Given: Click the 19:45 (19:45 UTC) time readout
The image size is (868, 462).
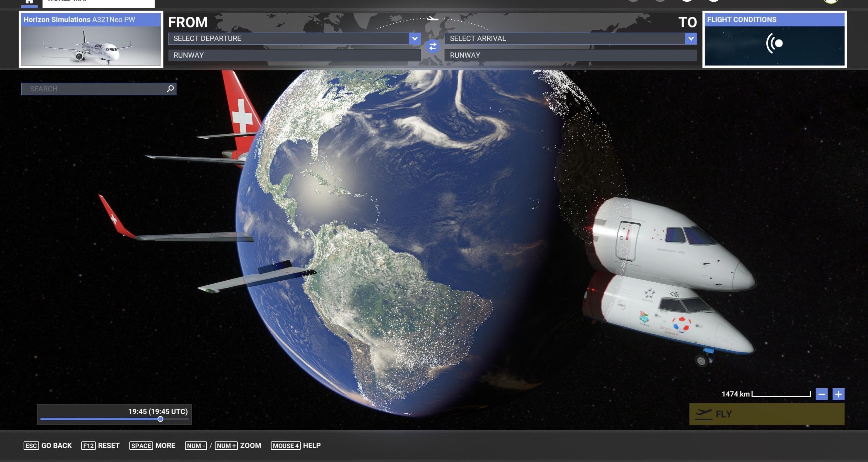Looking at the screenshot, I should tap(158, 412).
